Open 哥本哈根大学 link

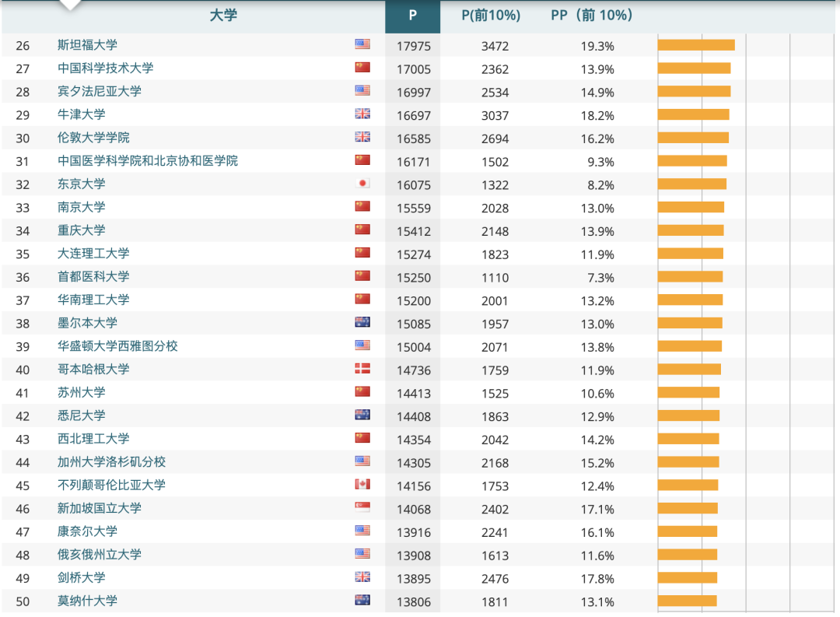[x=94, y=370]
